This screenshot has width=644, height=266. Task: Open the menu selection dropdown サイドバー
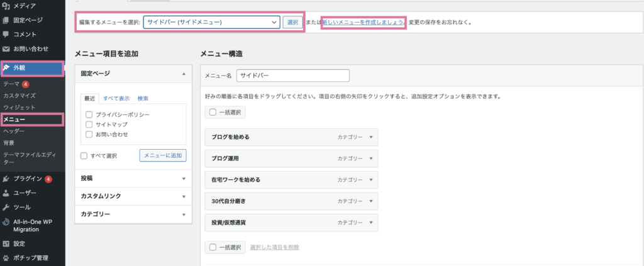tap(211, 22)
